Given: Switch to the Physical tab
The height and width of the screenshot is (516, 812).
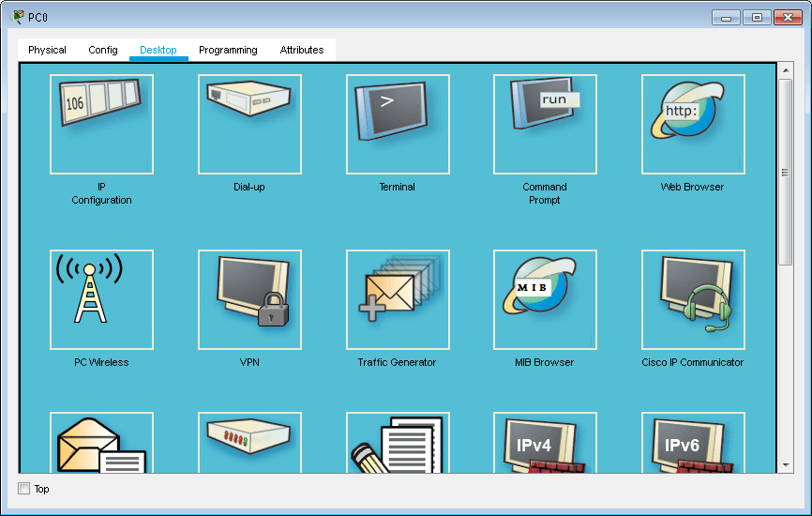Looking at the screenshot, I should (47, 50).
